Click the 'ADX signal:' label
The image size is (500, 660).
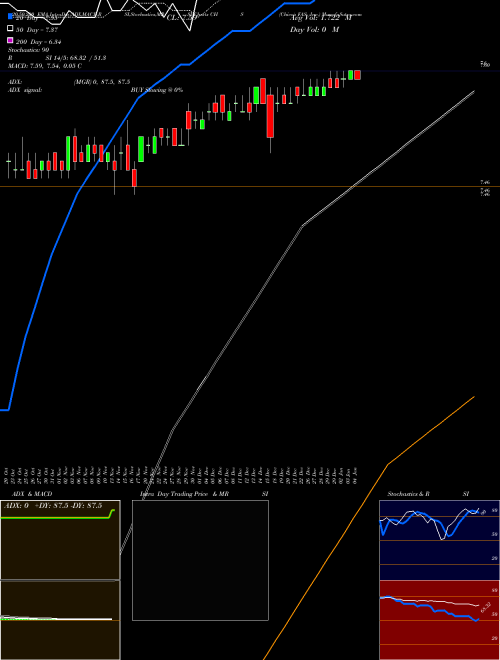coord(25,90)
